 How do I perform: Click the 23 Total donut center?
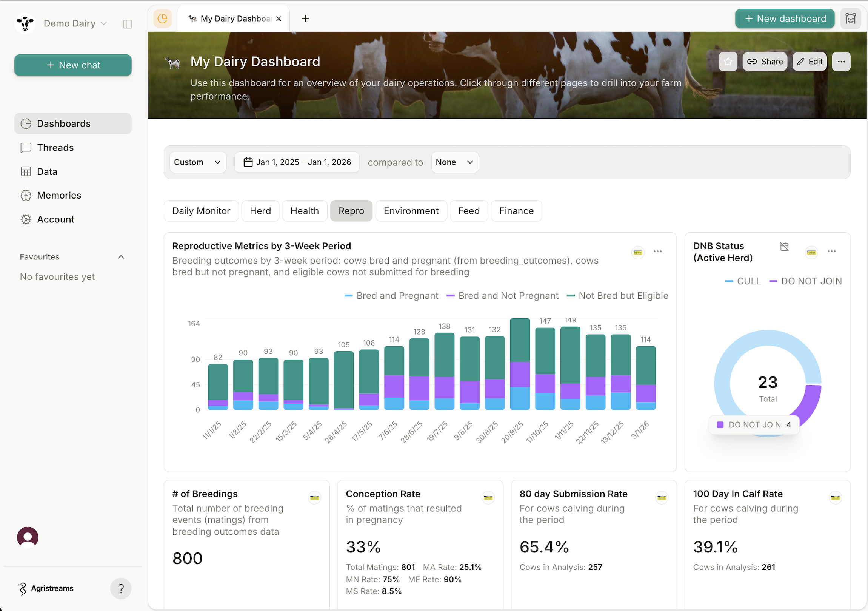pyautogui.click(x=768, y=388)
